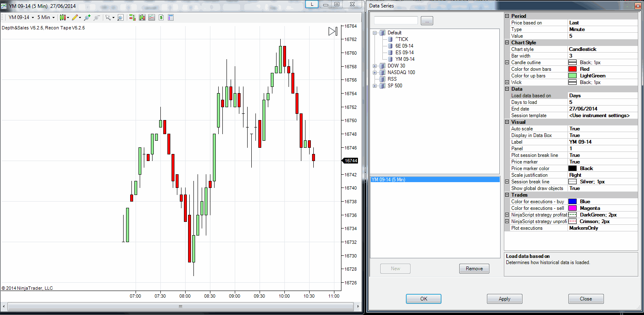Collapse the Default instrument list

pyautogui.click(x=375, y=33)
